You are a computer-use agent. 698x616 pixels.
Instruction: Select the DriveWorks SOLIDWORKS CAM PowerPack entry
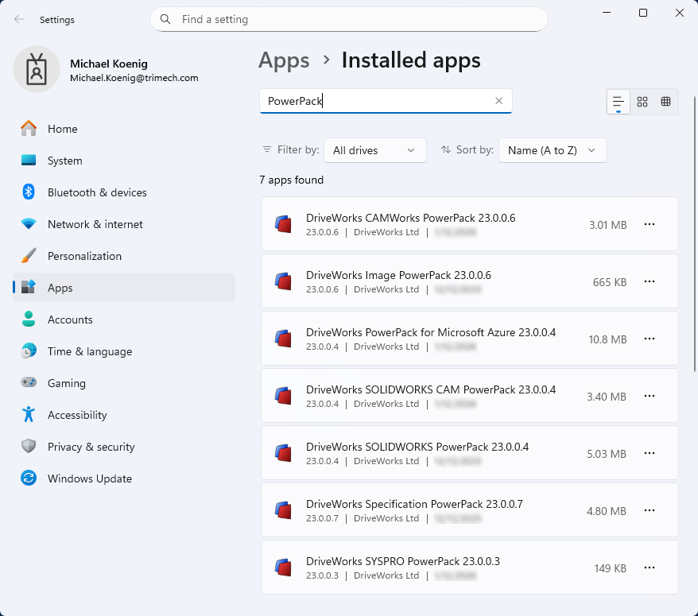tap(469, 396)
